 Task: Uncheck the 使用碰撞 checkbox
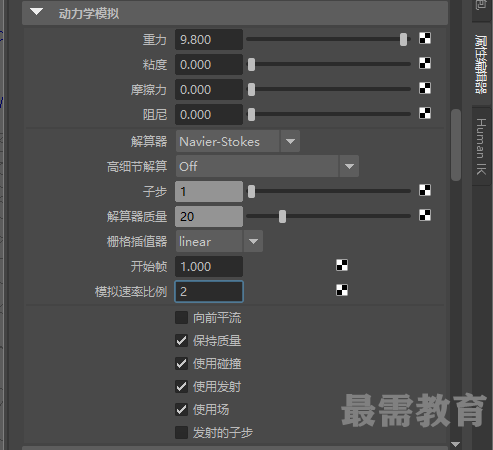pyautogui.click(x=182, y=364)
